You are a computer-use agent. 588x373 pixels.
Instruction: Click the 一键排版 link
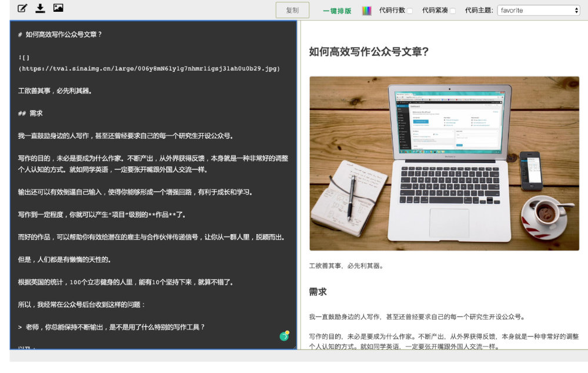337,11
